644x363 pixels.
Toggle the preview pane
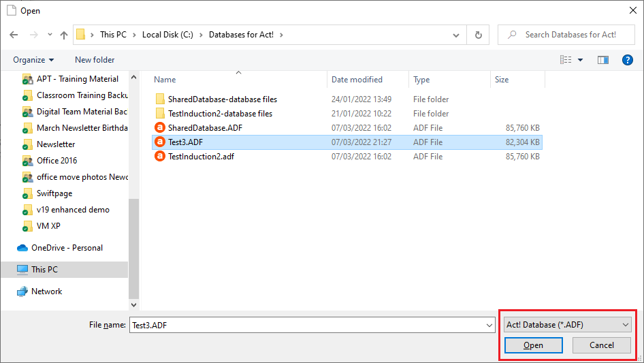(x=603, y=60)
